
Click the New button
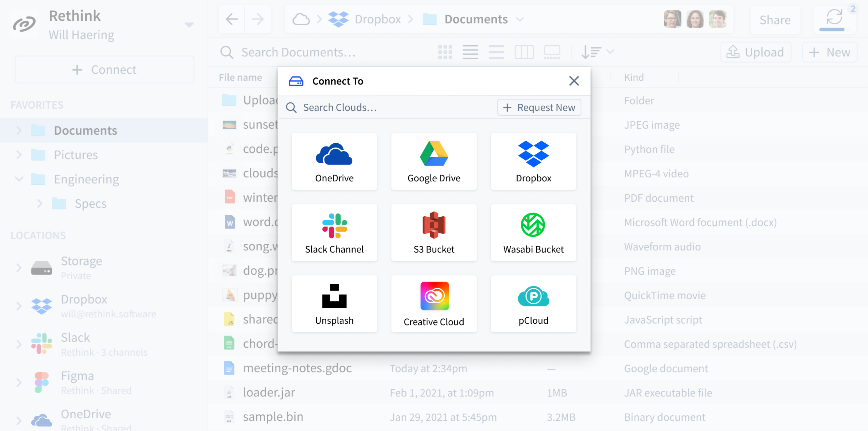[830, 52]
